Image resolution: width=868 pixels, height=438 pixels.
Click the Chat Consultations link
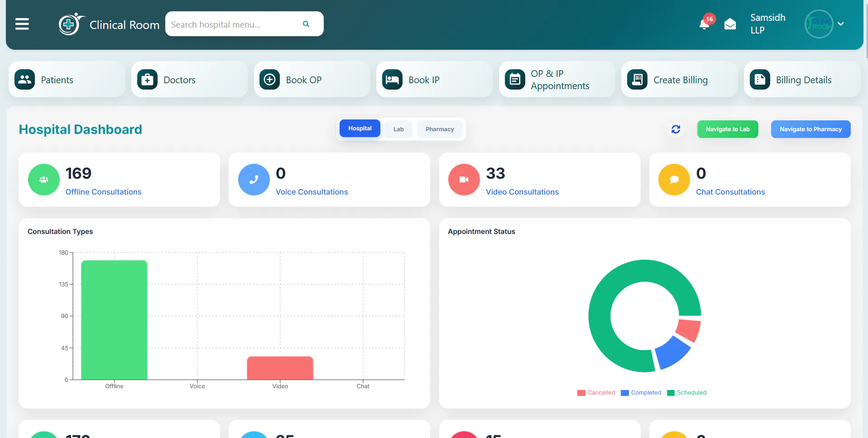click(x=730, y=192)
